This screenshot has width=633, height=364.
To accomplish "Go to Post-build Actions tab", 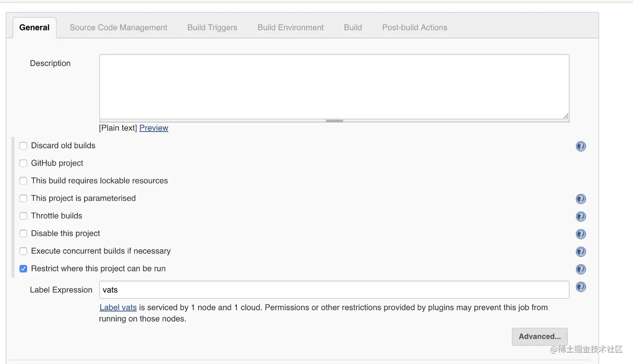I will [415, 28].
